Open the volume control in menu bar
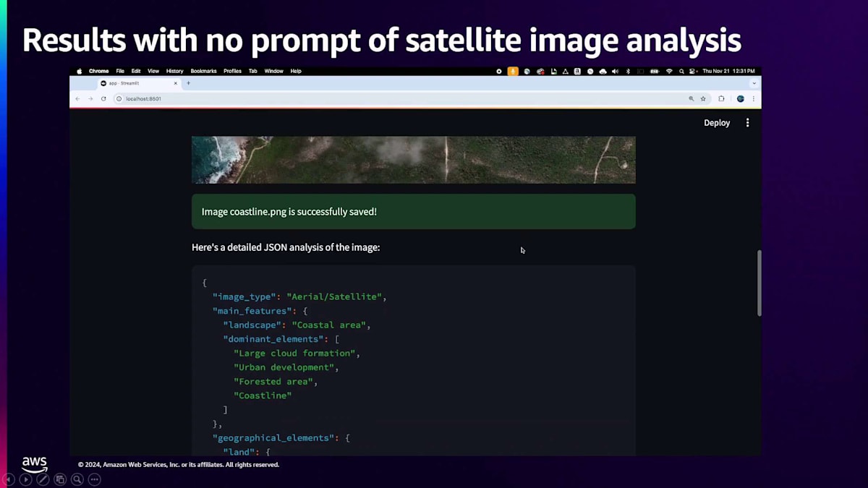Viewport: 868px width, 488px height. click(615, 71)
